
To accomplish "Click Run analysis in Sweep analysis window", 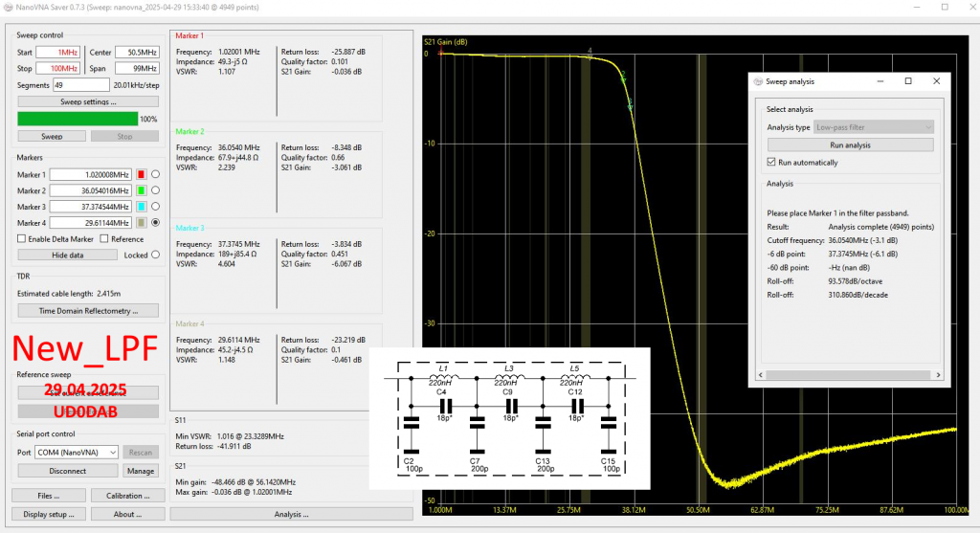I will click(x=851, y=144).
